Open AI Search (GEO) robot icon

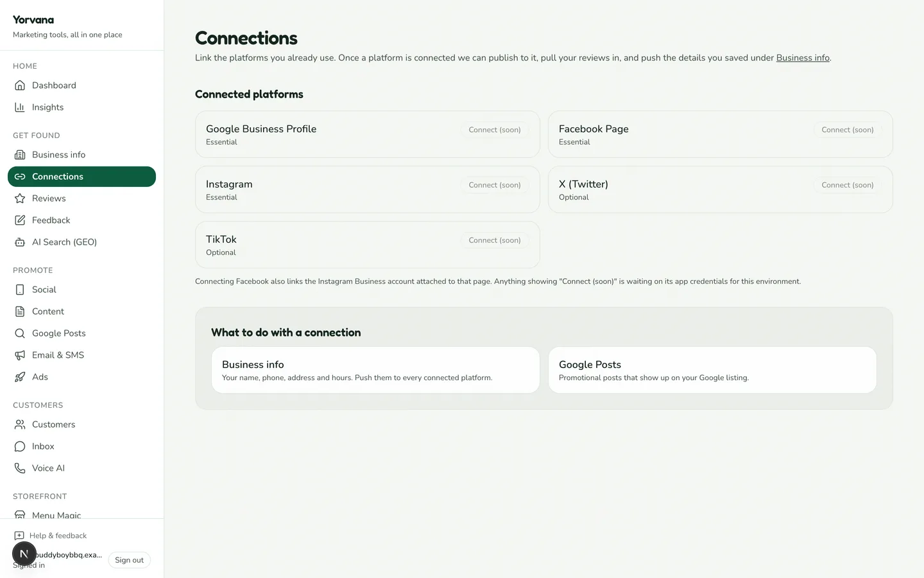click(20, 242)
